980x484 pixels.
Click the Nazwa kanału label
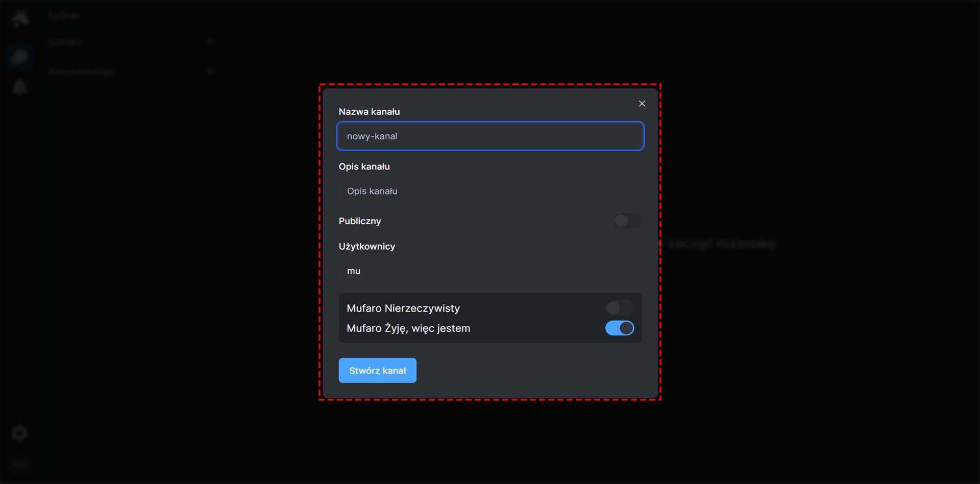(x=369, y=112)
